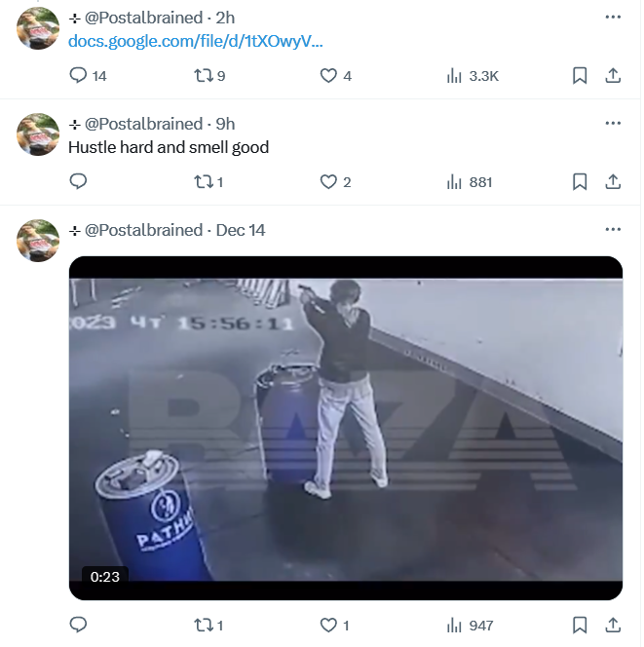Viewport: 644px width, 647px height.
Task: Open @Postalbrained handle on the 2h tweet
Action: (x=143, y=18)
